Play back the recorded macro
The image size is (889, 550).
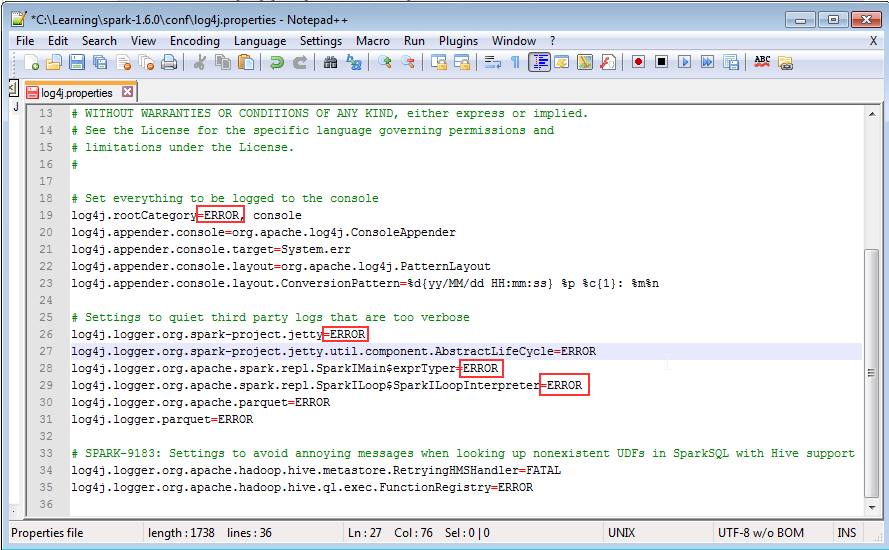tap(684, 62)
